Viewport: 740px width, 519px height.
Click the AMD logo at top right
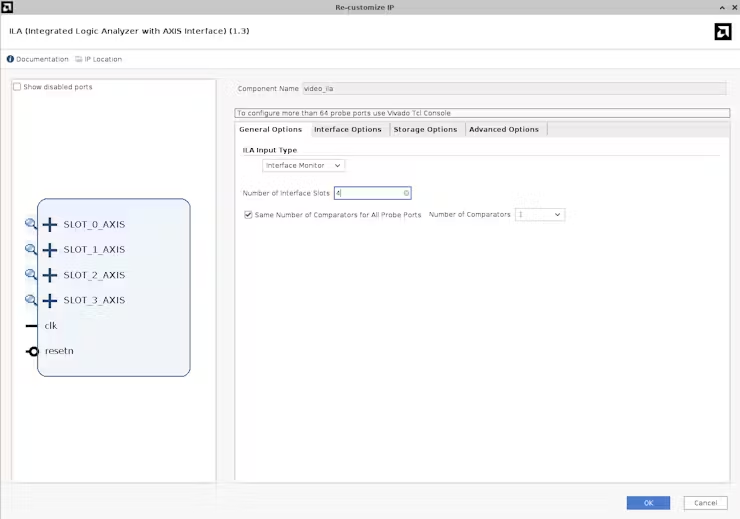[723, 32]
